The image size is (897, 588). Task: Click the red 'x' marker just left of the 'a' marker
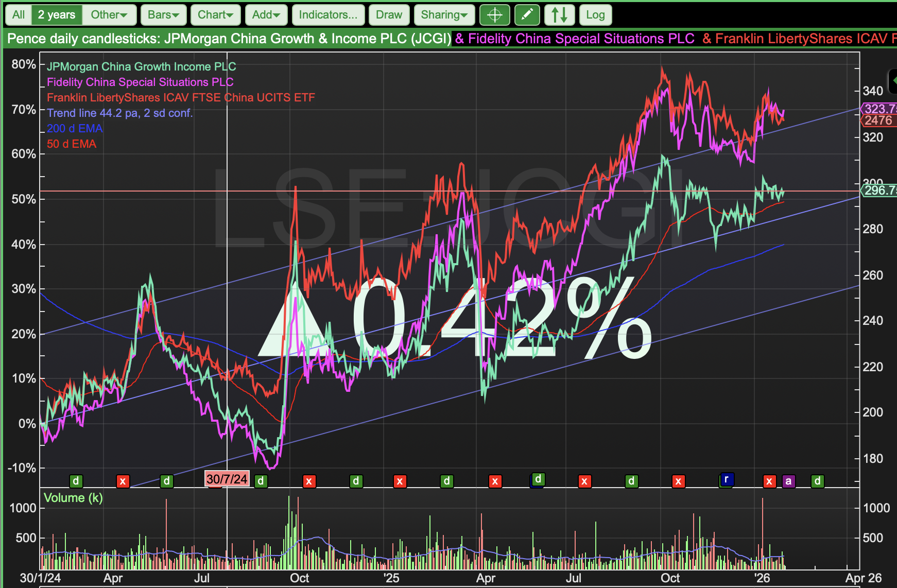click(769, 481)
